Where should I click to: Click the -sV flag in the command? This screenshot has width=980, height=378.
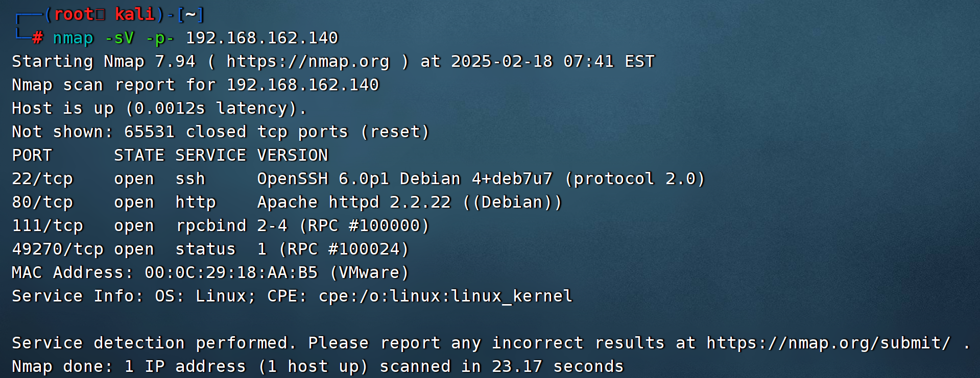119,38
